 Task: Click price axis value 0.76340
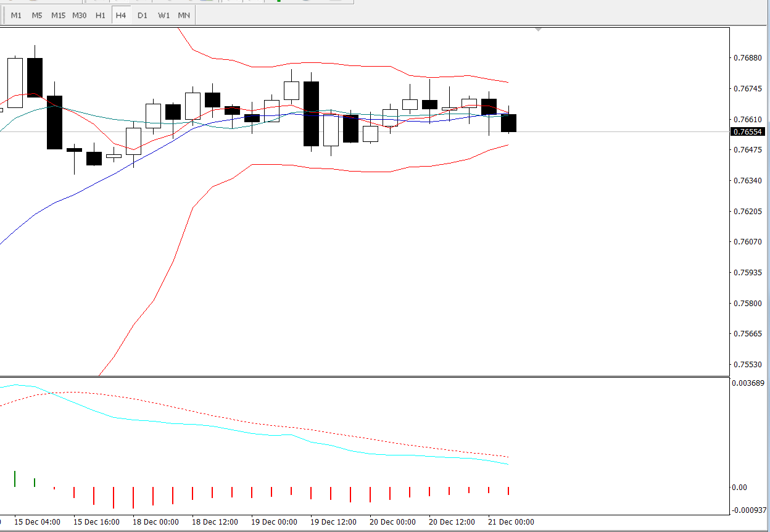[x=747, y=181]
